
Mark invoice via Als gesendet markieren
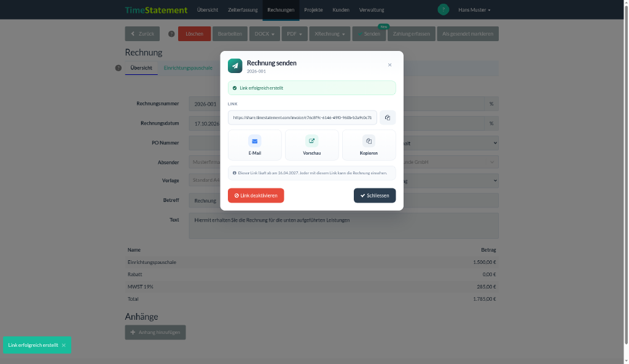point(467,34)
